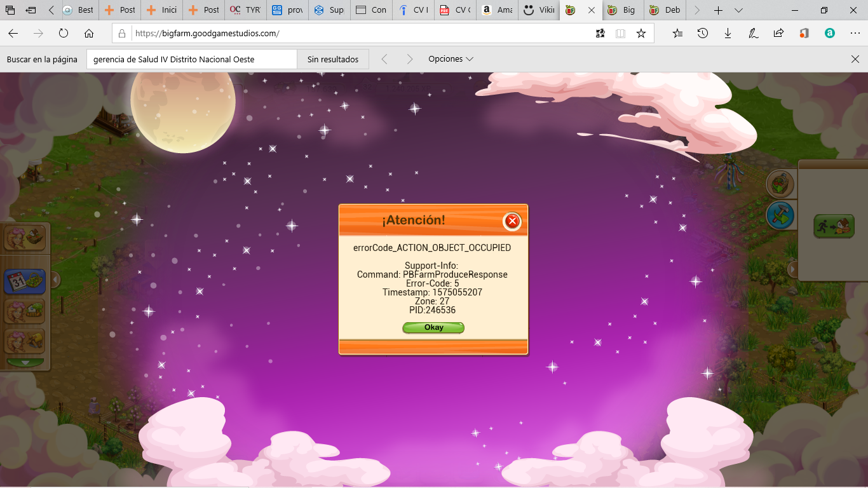Screen dimensions: 868x488
Task: View site info via the lock icon
Action: click(x=122, y=33)
